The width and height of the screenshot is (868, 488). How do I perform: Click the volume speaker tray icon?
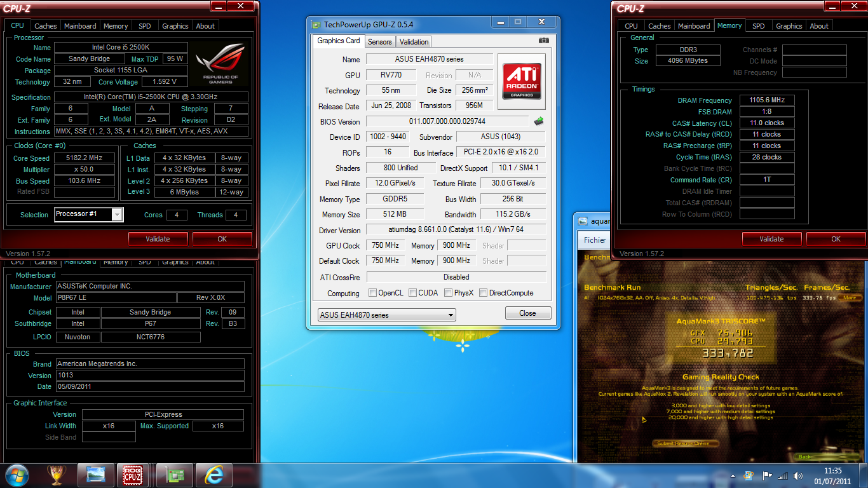click(x=797, y=475)
